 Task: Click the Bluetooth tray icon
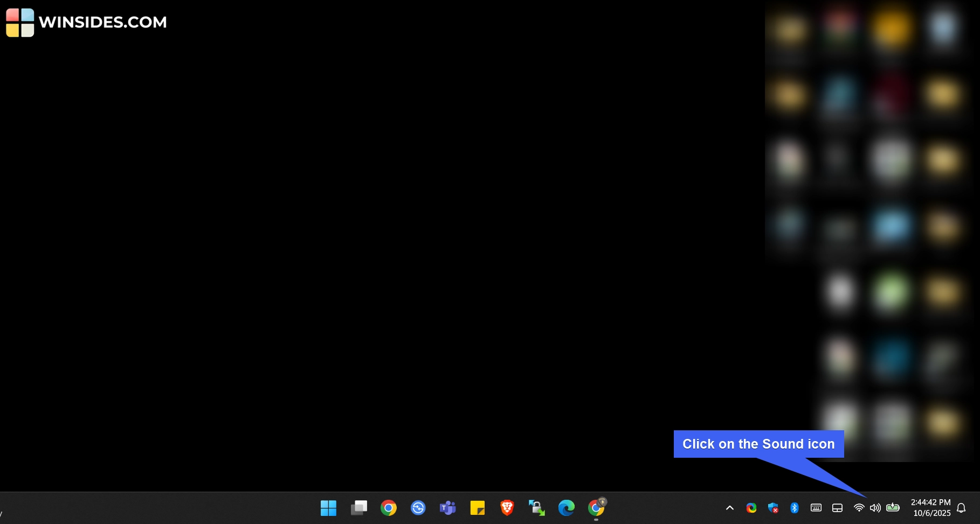794,508
